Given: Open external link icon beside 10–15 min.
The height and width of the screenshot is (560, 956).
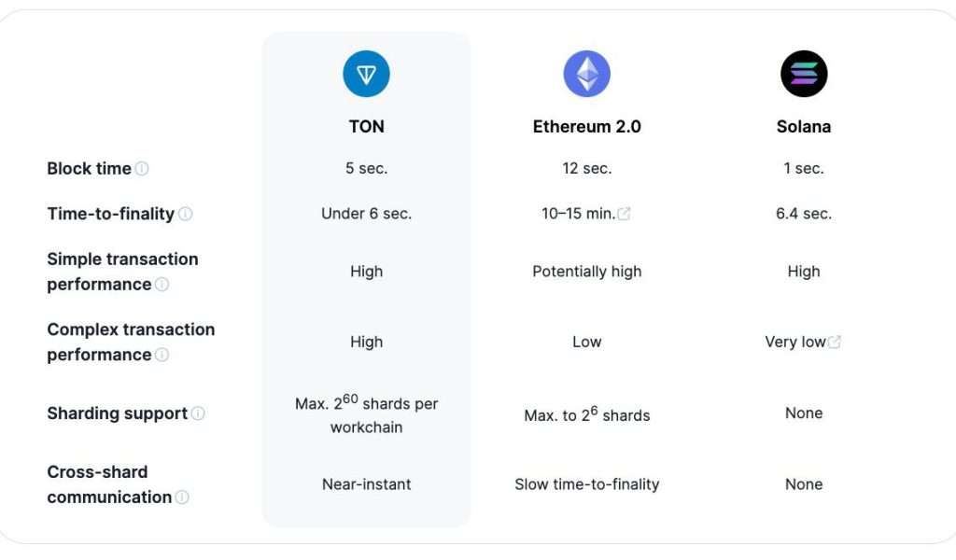Looking at the screenshot, I should point(625,214).
